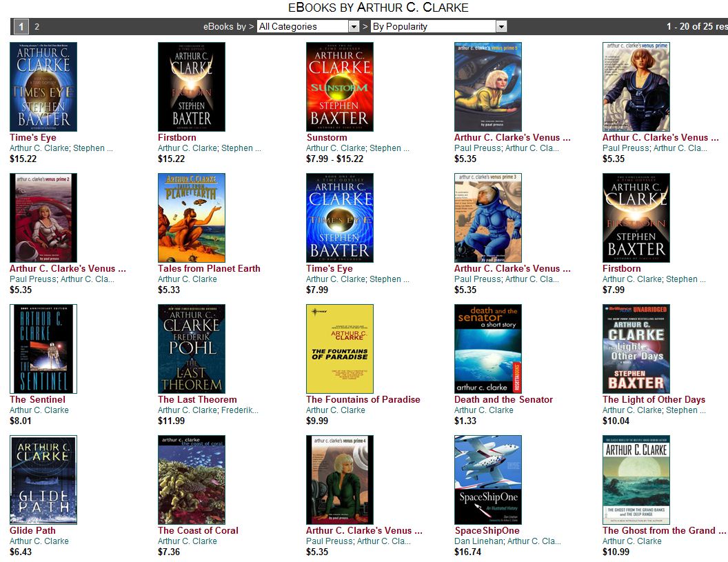Open the Firstborn cover priced $7.99
This screenshot has width=728, height=562.
(636, 218)
